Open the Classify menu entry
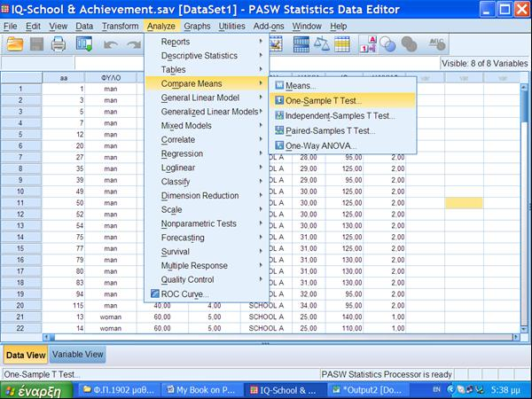The width and height of the screenshot is (532, 399). click(x=207, y=182)
